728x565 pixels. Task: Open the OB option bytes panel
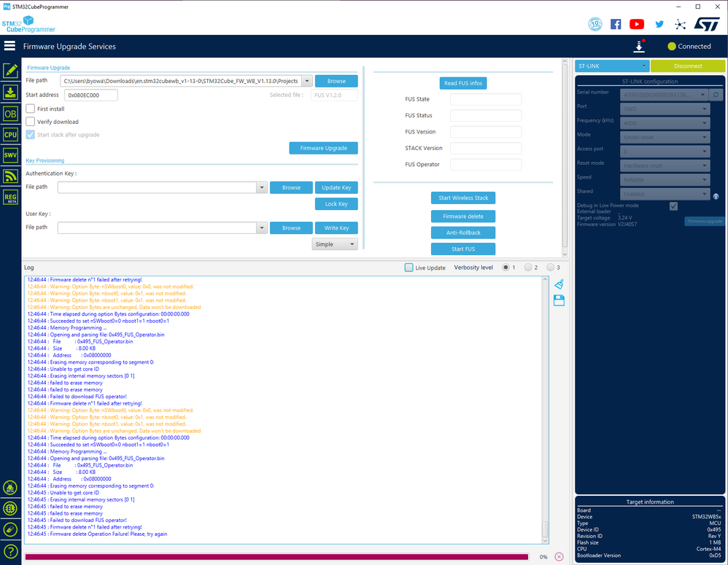click(10, 114)
